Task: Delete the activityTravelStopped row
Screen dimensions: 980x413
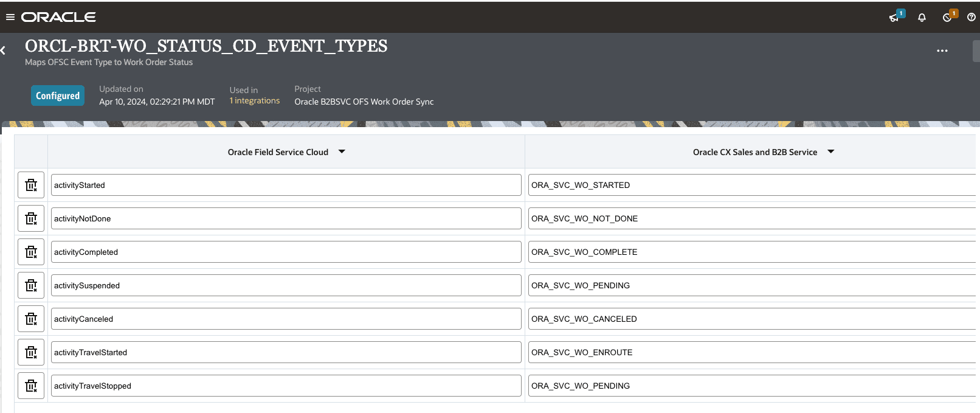Action: coord(31,386)
